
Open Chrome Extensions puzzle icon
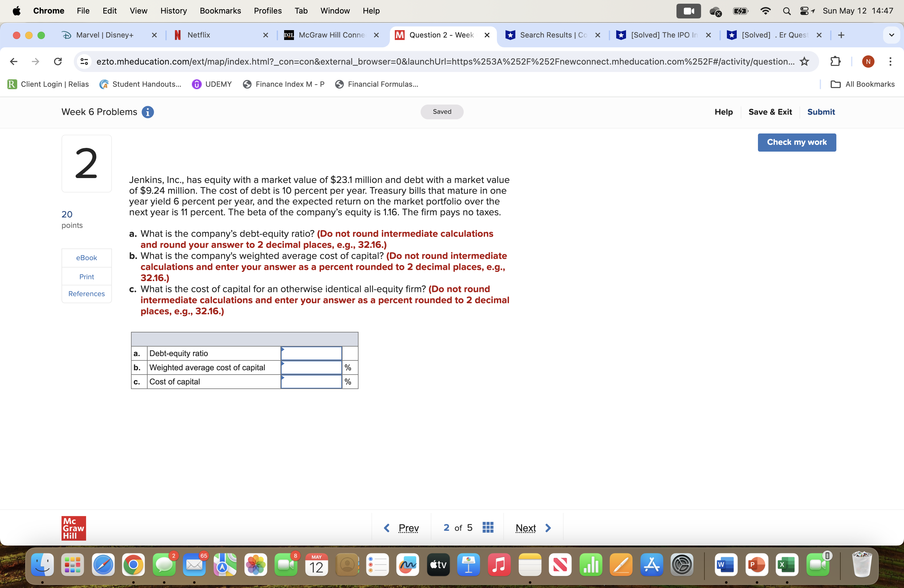[835, 62]
